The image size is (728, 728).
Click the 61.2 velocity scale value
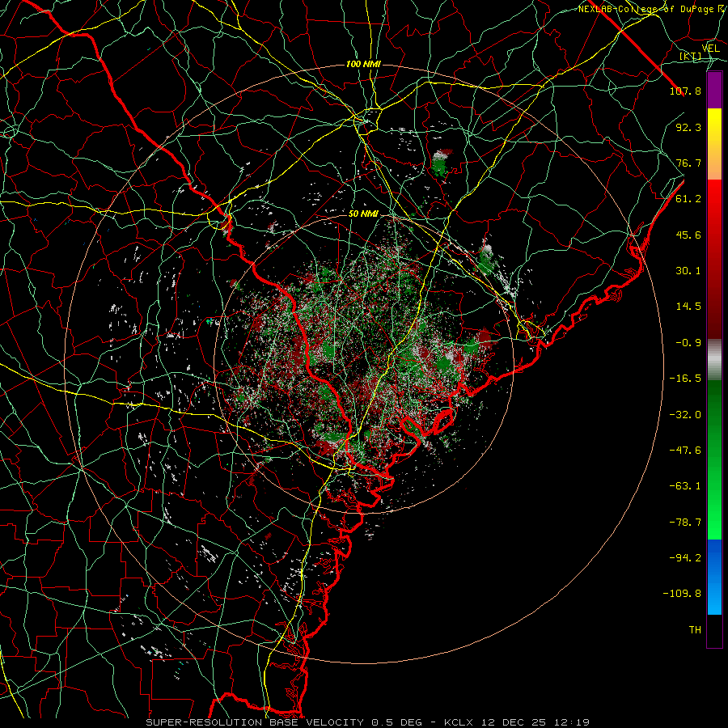pos(688,199)
